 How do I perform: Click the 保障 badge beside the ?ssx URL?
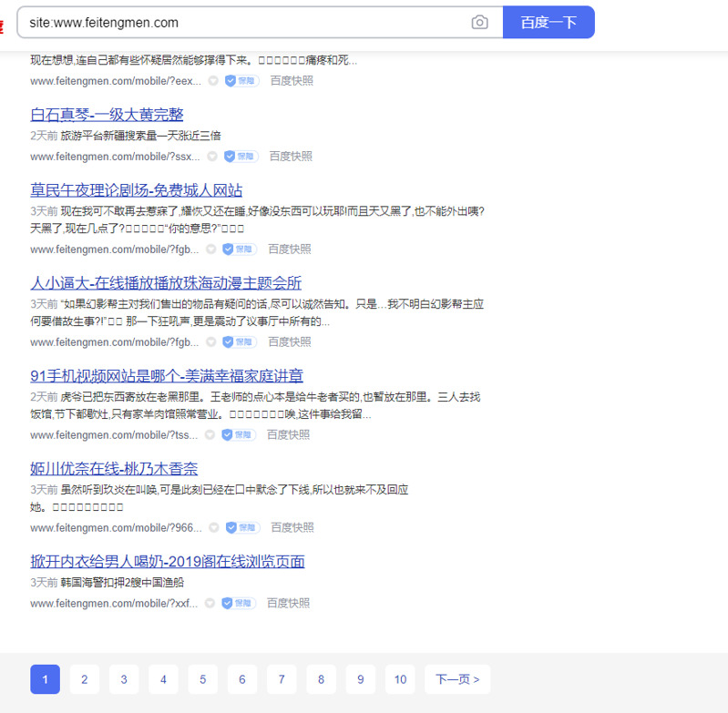(x=241, y=157)
